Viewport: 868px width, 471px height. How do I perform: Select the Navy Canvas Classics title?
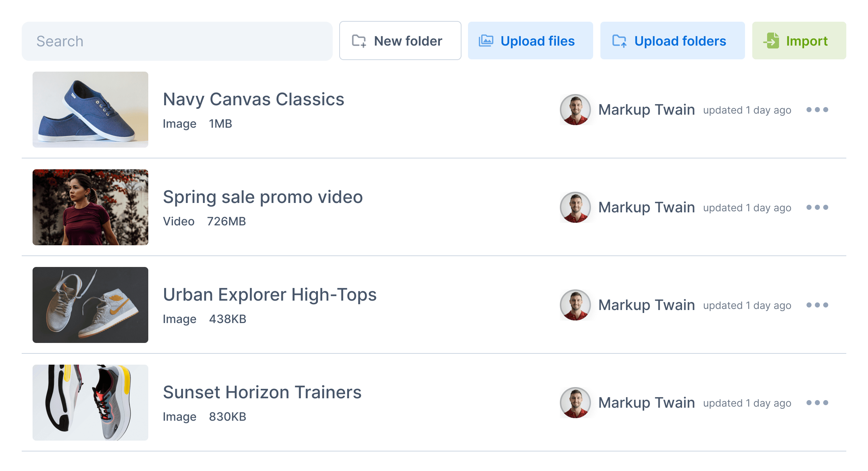(254, 99)
